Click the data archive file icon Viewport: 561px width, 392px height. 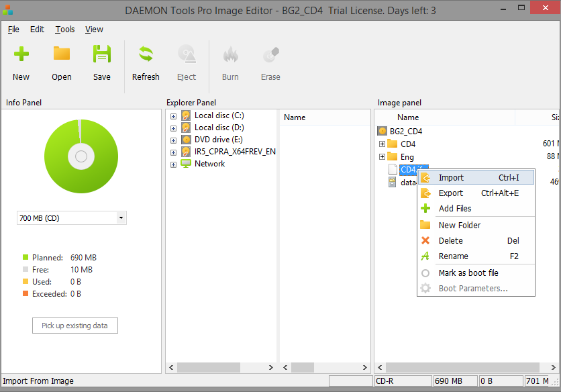tap(393, 182)
